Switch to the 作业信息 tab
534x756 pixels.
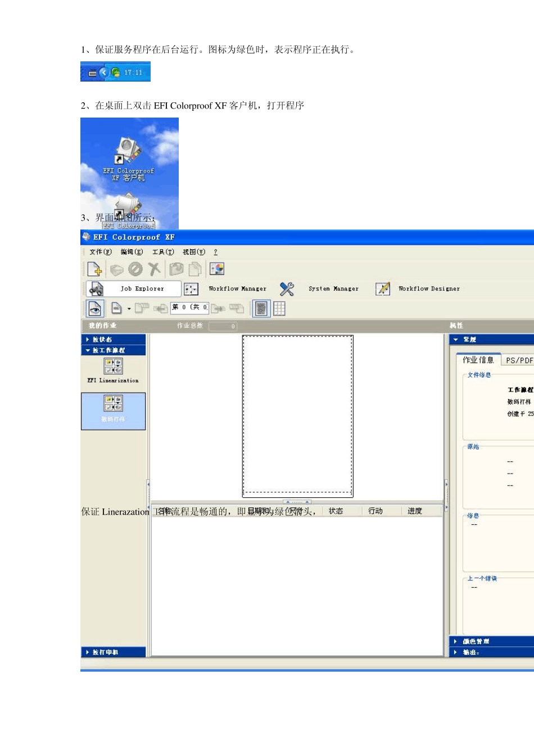478,360
